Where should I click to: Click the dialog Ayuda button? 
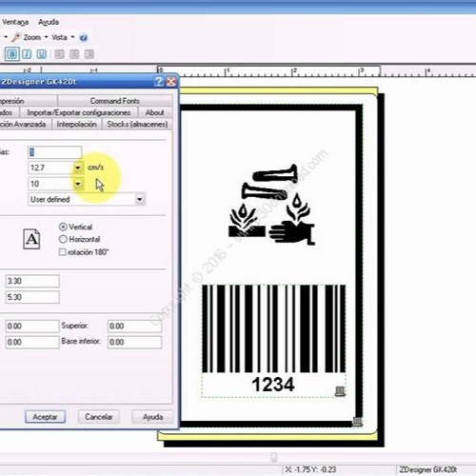click(152, 417)
